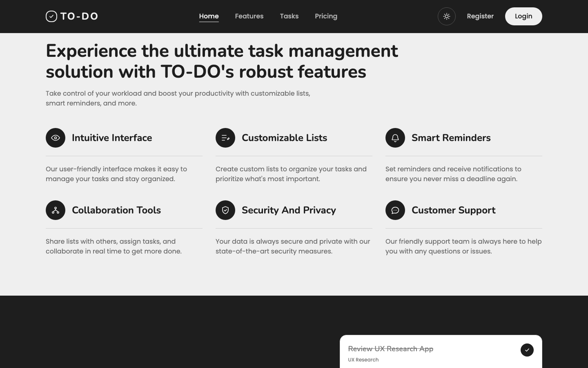Image resolution: width=588 pixels, height=368 pixels.
Task: Toggle the Review UX Research App checkmark
Action: tap(527, 350)
